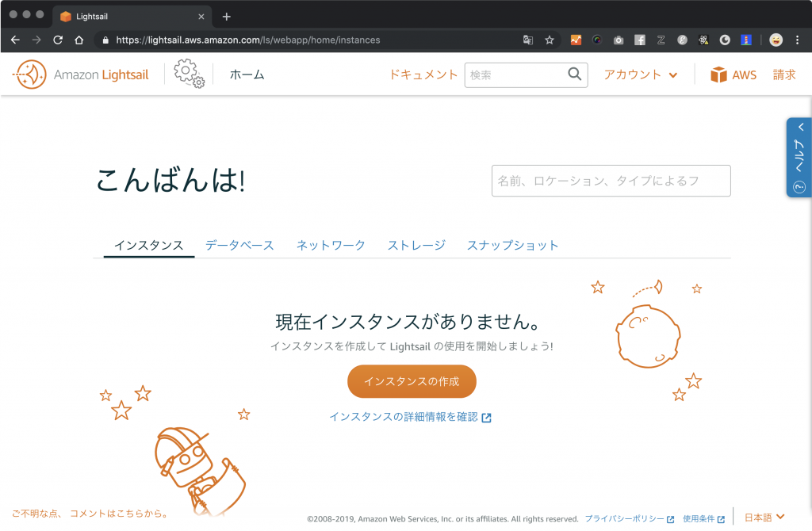Go back with the browser back arrow
Screen dimensions: 812x531
15,40
